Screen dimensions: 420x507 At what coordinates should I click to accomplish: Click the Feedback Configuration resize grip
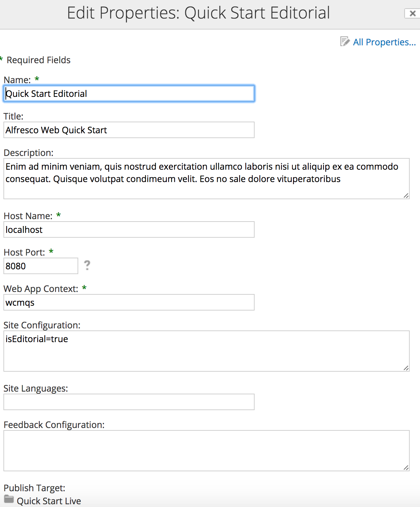pos(406,467)
